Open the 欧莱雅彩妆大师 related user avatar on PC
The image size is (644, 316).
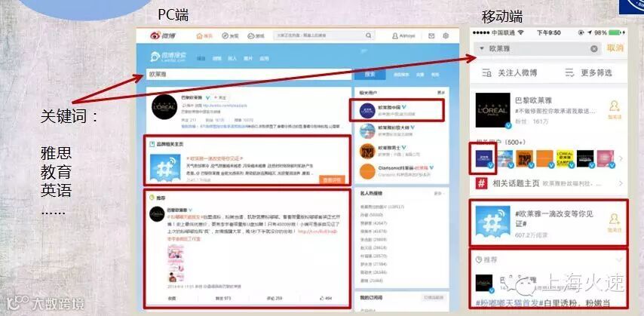(367, 130)
